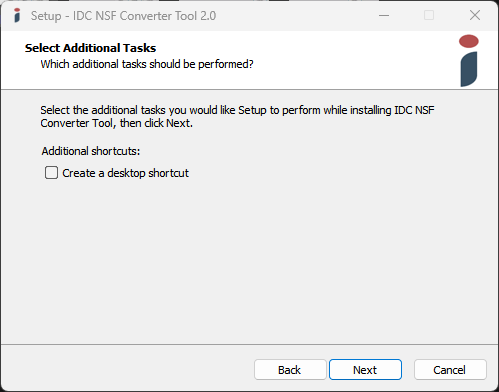
Task: Click the window title 'Setup - IDC NSF Converter Tool 2.0'
Action: coord(123,16)
